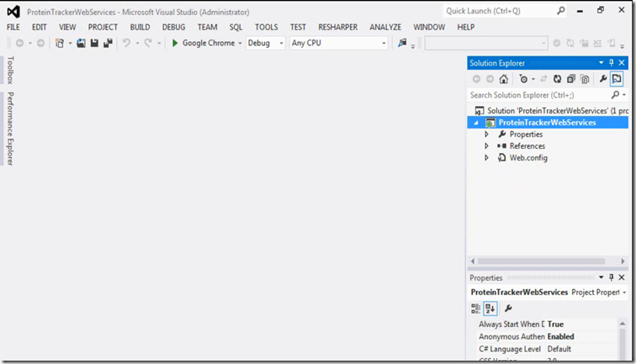
Task: Click the Property Pages wrench in Properties panel
Action: tap(508, 309)
